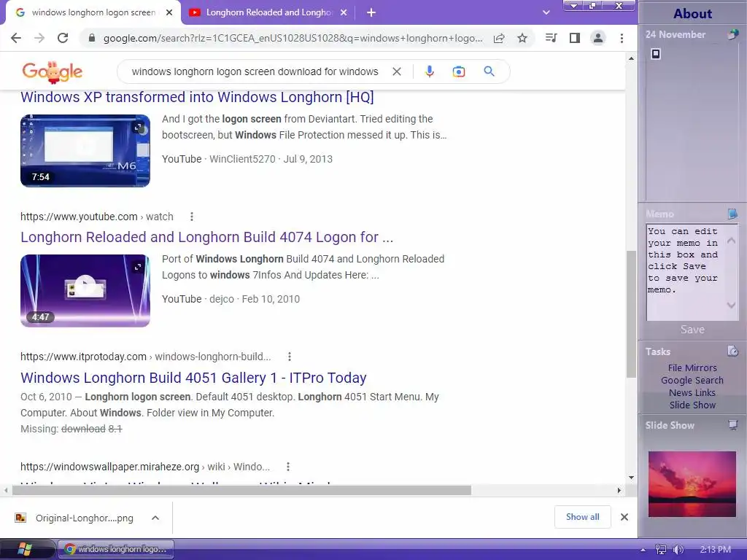The width and height of the screenshot is (747, 560).
Task: Click the vertical page scrollbar thumb
Action: coord(631,314)
